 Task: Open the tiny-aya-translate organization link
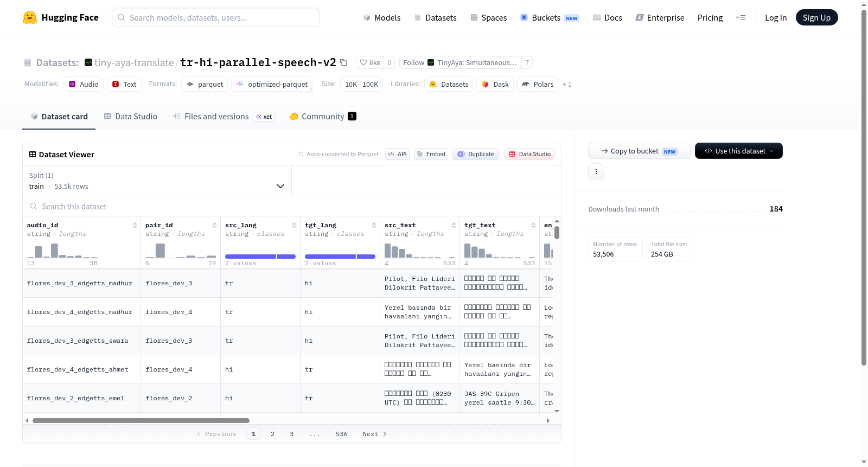[134, 62]
